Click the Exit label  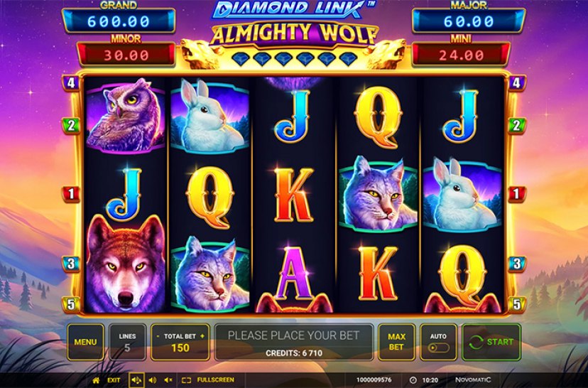(x=114, y=380)
